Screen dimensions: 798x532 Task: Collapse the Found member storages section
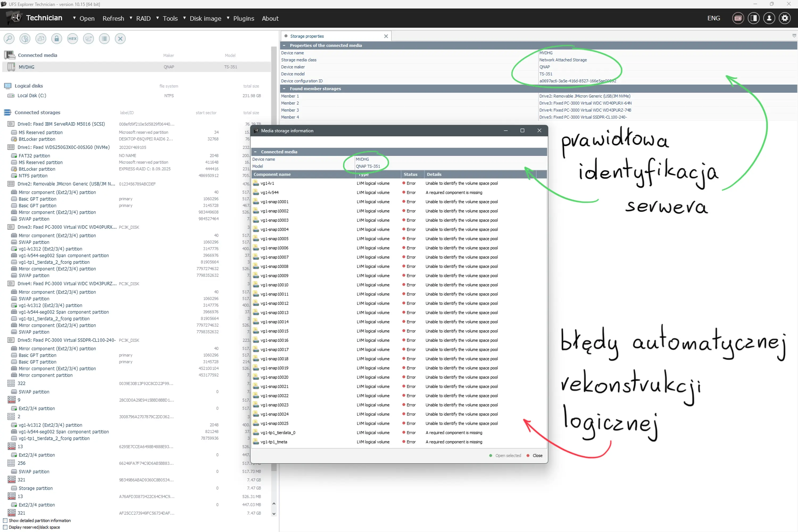(x=284, y=89)
